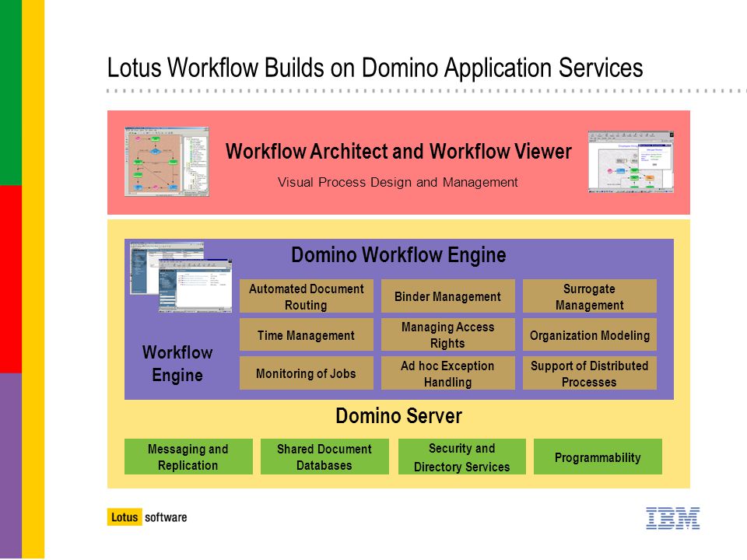
Task: Click the Shared Document Databases box
Action: [324, 457]
